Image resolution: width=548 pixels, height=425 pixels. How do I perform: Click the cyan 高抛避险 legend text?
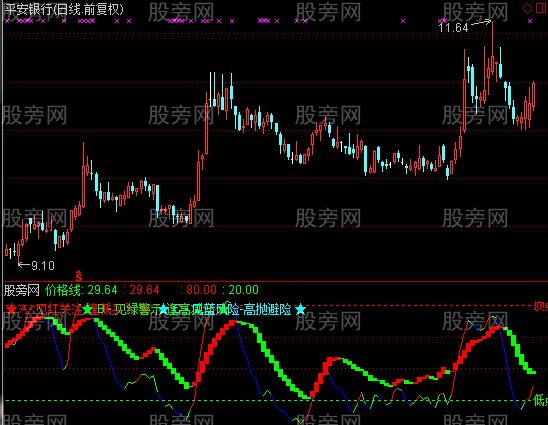pos(267,309)
